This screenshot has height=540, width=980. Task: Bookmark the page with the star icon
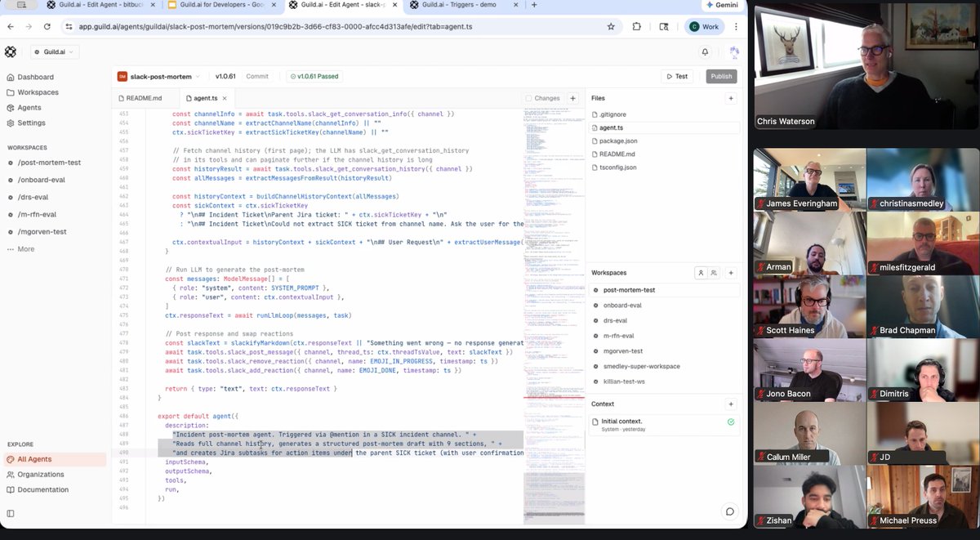pyautogui.click(x=611, y=26)
